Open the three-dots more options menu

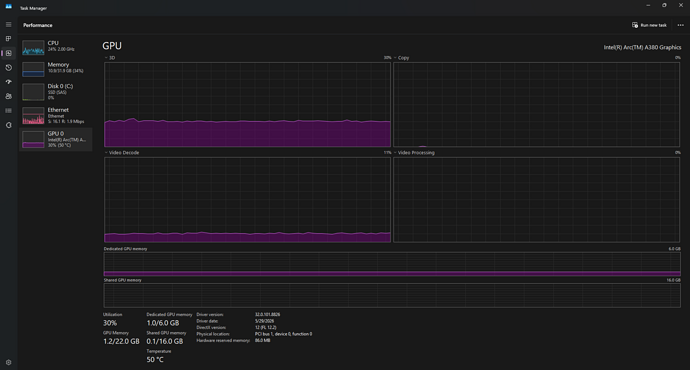coord(680,25)
